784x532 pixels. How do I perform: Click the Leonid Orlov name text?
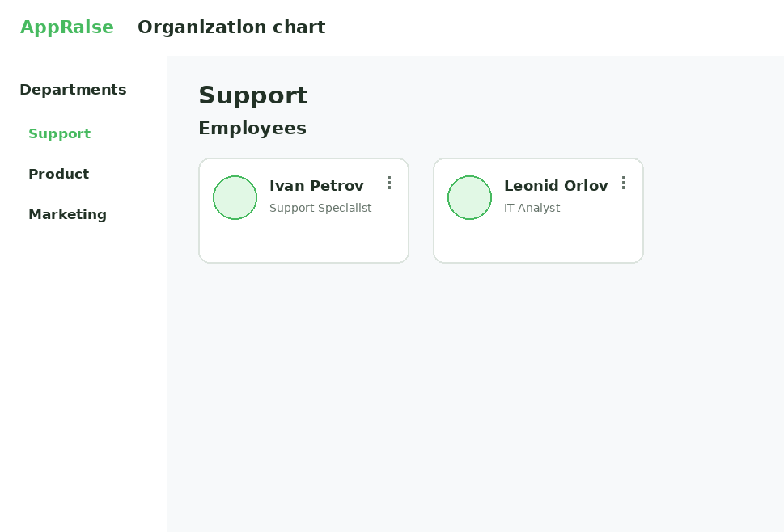coord(556,186)
